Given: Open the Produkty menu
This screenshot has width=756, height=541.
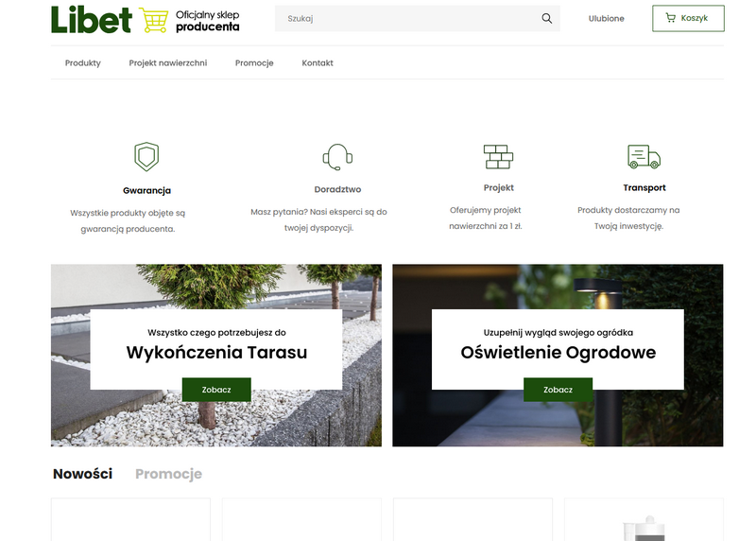Looking at the screenshot, I should click(x=83, y=62).
